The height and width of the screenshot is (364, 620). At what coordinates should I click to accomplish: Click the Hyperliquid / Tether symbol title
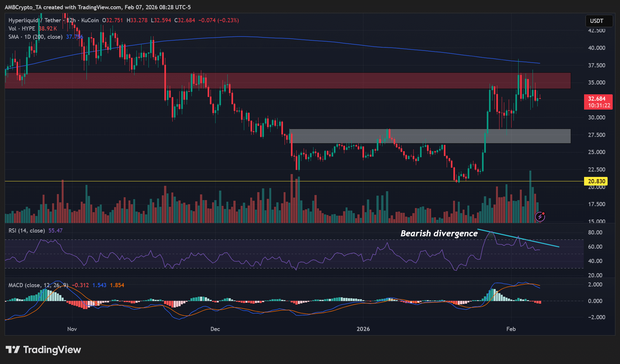pos(34,20)
